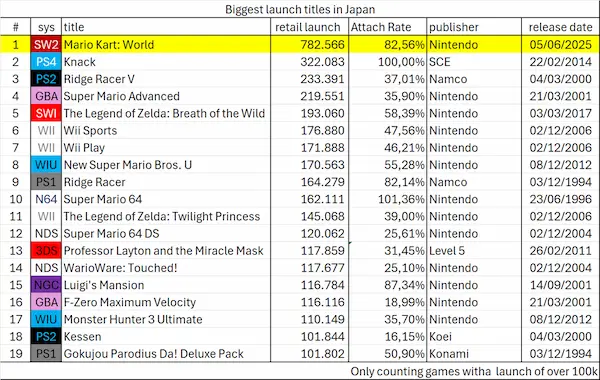Select the 'retail launch' column header
The width and height of the screenshot is (600, 380).
pos(309,27)
